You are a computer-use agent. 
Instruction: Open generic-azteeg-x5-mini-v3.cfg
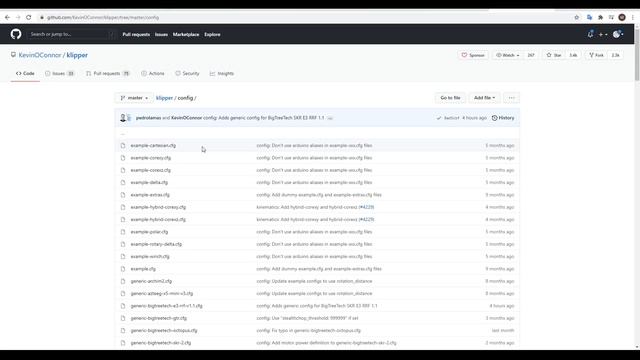[x=162, y=293]
